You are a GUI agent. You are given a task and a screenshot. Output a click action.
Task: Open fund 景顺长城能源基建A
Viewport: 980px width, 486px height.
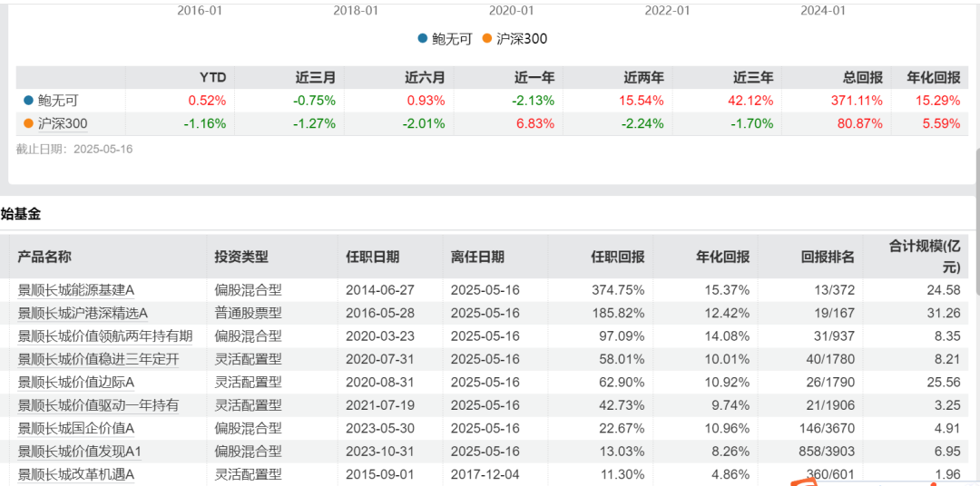76,290
